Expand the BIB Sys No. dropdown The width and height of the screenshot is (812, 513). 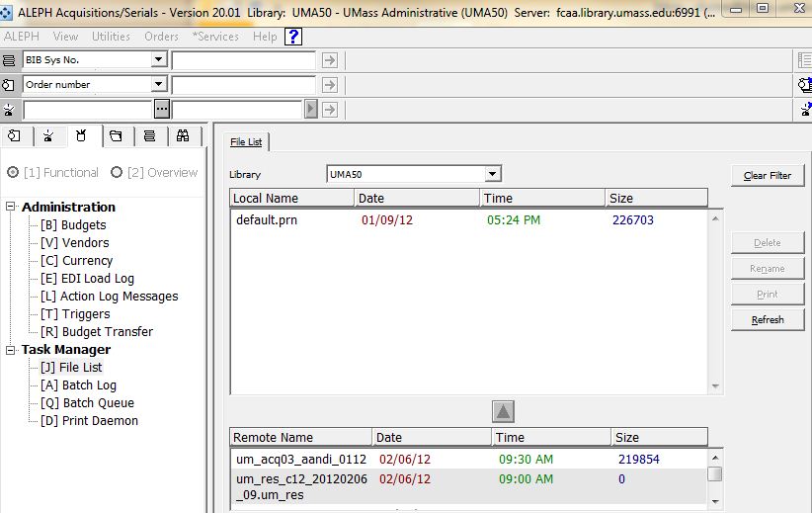158,60
